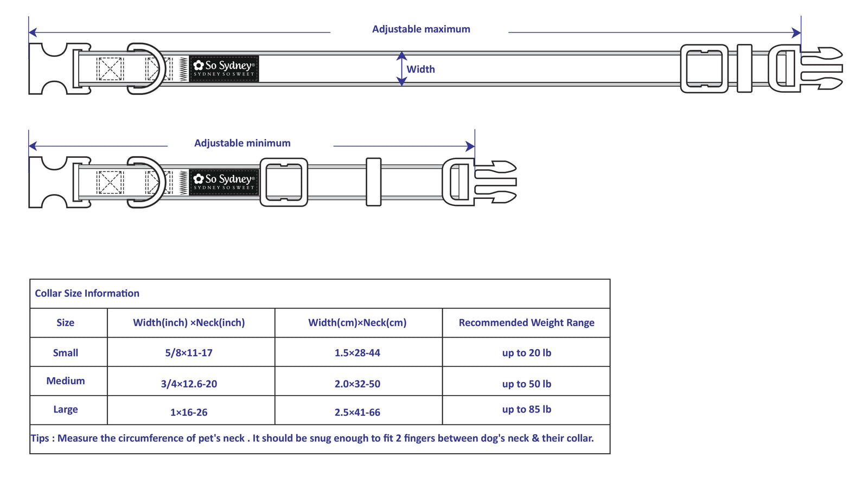The width and height of the screenshot is (868, 484).
Task: Click the "Recommended Weight Range" column header
Action: [x=526, y=323]
